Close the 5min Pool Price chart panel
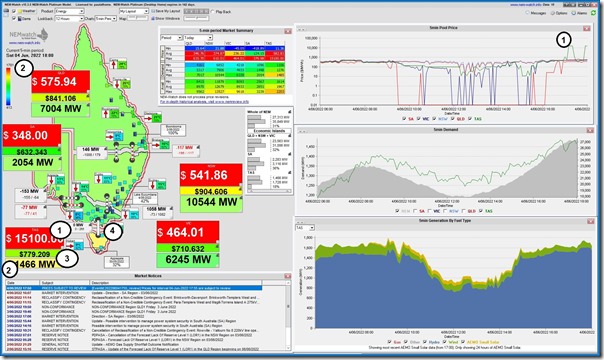The image size is (604, 360). (586, 28)
